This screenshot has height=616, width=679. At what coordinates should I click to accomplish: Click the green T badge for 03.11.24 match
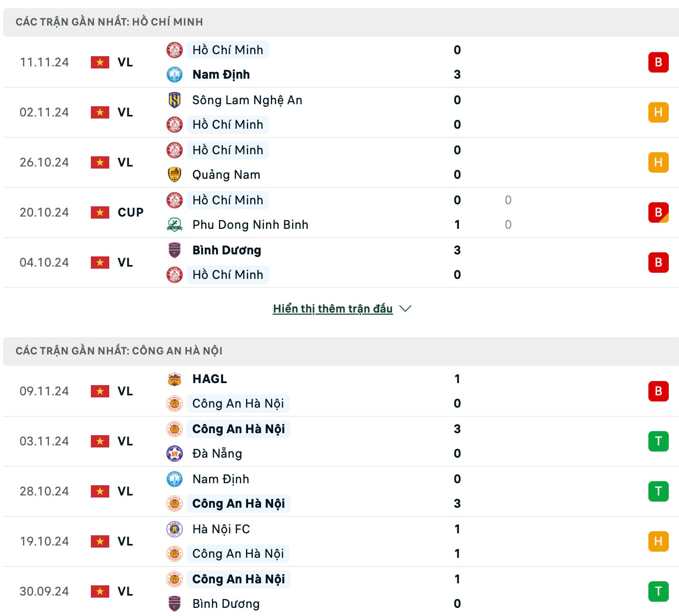tap(659, 441)
